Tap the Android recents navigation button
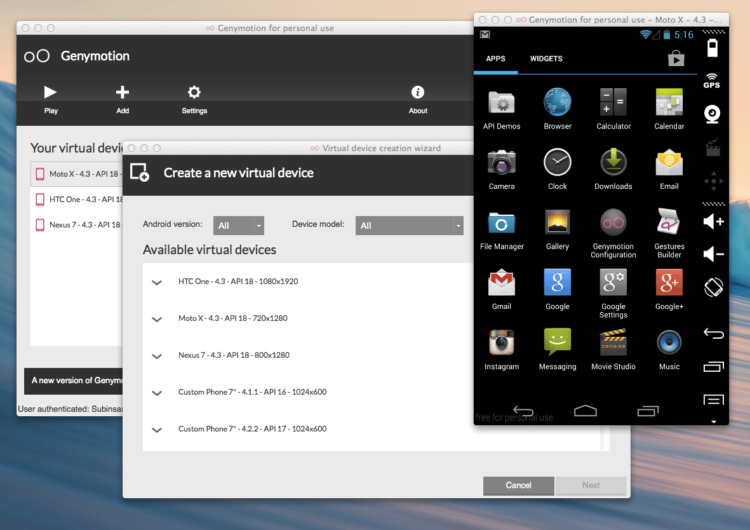The image size is (750, 530). pos(648,410)
